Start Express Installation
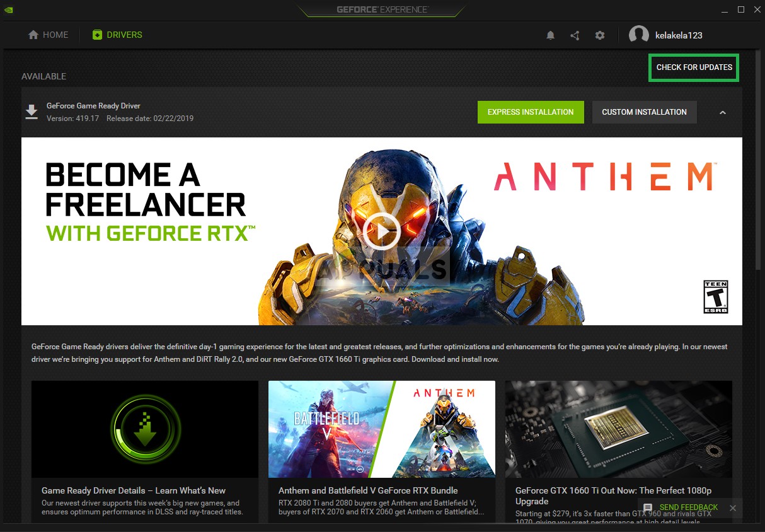765x532 pixels. click(531, 112)
